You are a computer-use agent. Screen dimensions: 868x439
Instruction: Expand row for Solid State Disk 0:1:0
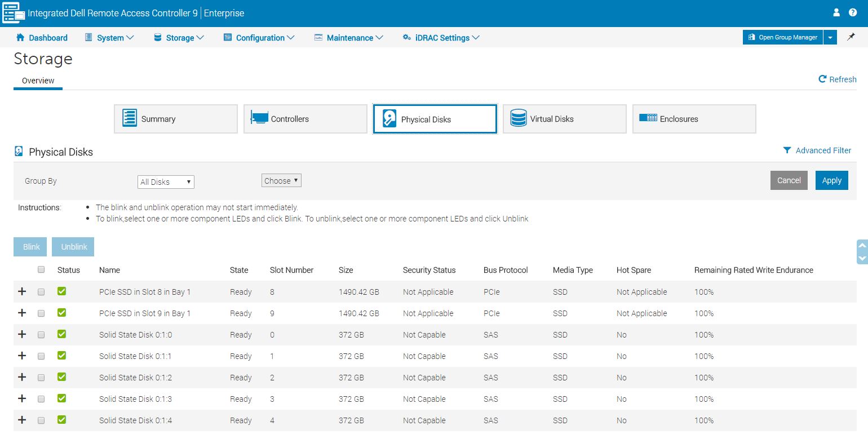point(22,335)
